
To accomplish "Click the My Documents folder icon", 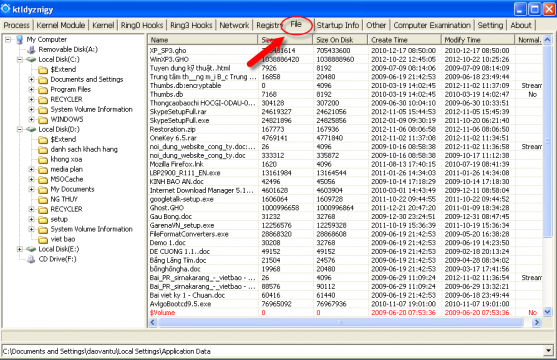I will 43,189.
